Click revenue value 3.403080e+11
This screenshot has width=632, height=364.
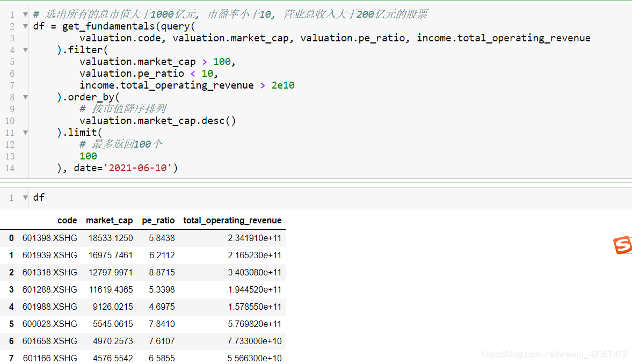[x=255, y=273]
